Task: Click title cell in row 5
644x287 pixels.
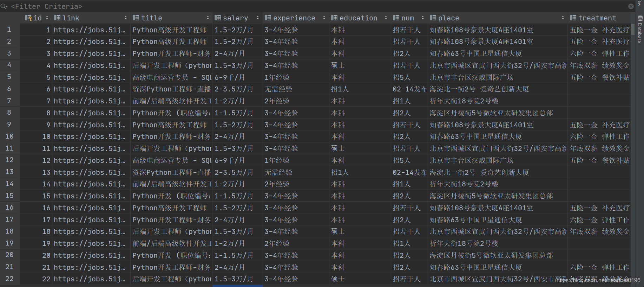Action: point(171,77)
